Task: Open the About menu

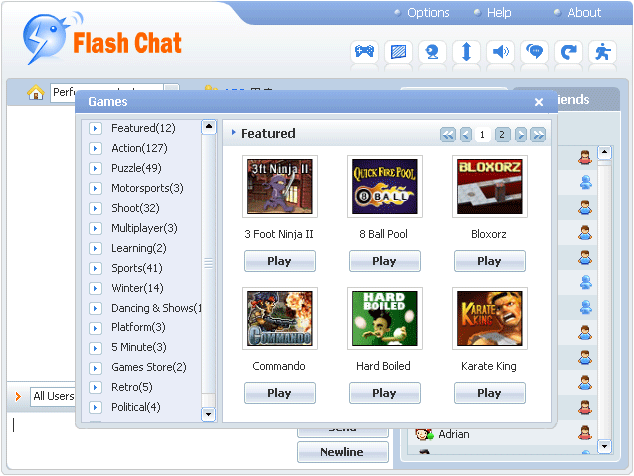Action: [584, 13]
